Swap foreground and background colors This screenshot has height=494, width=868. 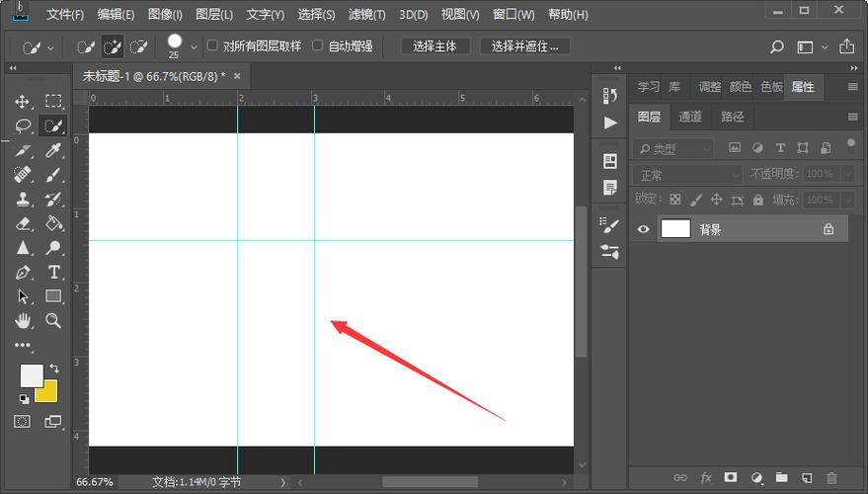tap(54, 368)
